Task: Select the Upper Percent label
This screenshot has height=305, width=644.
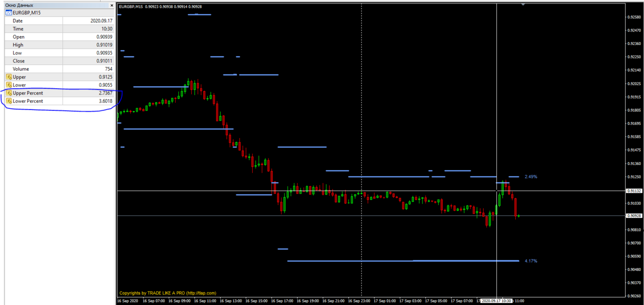Action: [28, 93]
